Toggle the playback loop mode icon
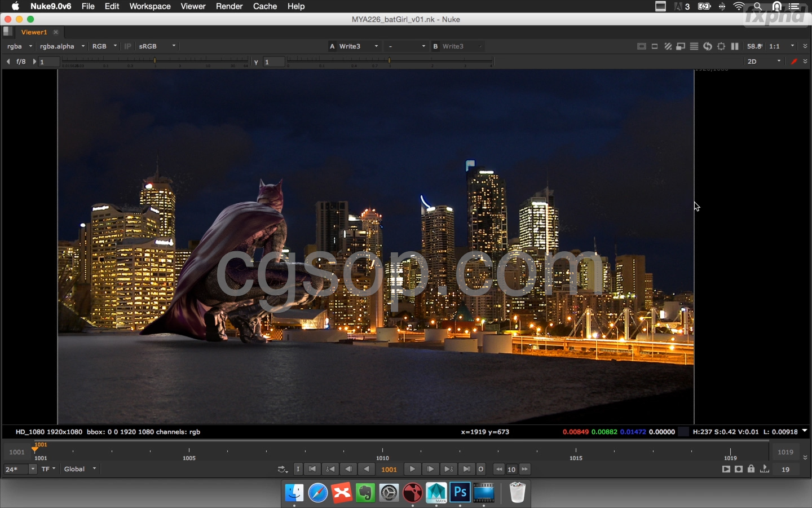Screen dimensions: 812x508 tap(283, 469)
